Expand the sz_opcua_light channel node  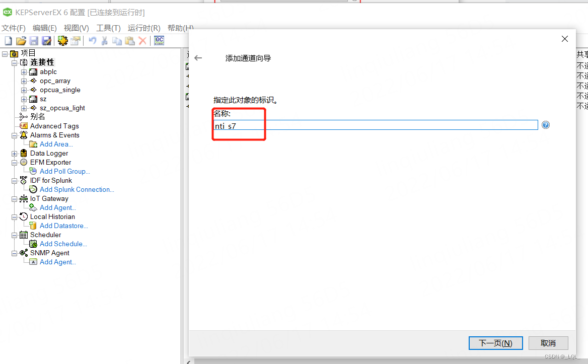24,108
